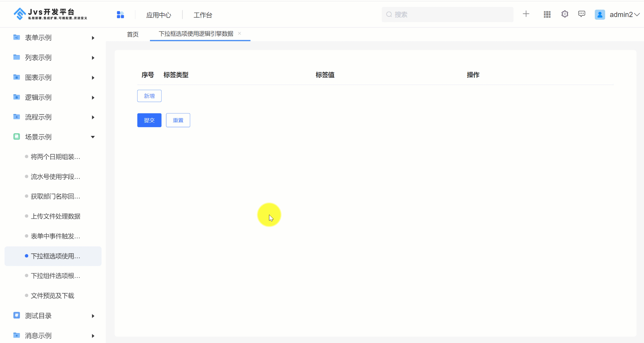Close the 下拉框选项使用逻辑引擎数据 tab

click(239, 33)
